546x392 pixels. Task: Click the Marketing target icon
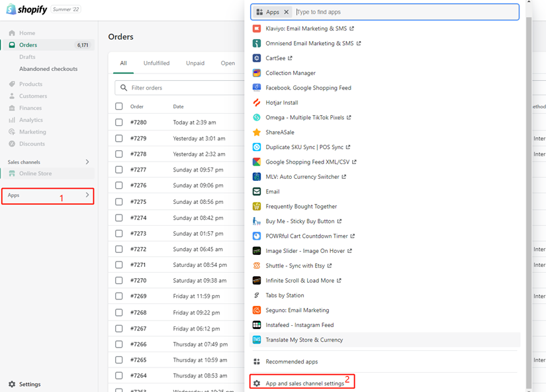click(12, 132)
